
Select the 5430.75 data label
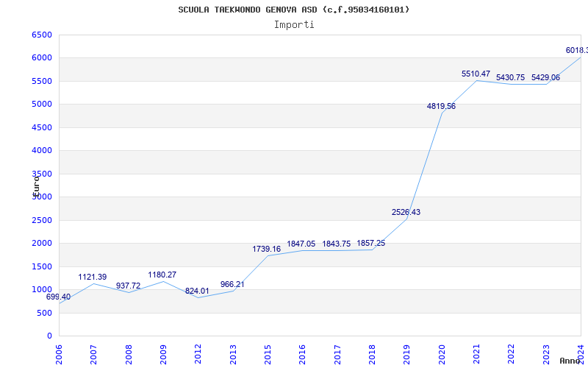coord(510,78)
